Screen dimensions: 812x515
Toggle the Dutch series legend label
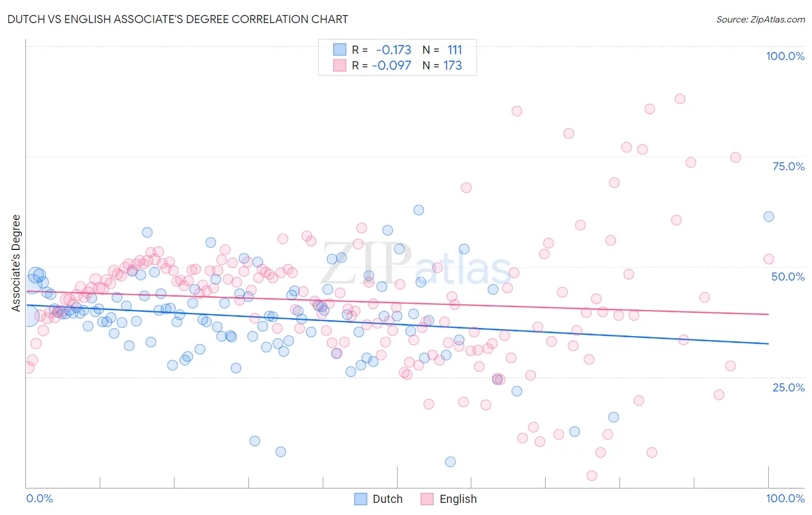tap(388, 499)
